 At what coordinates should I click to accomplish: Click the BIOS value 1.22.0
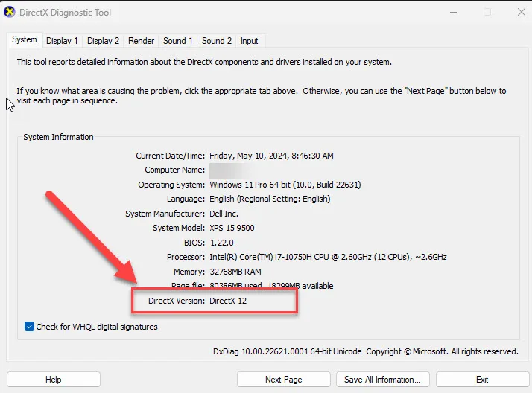[222, 243]
